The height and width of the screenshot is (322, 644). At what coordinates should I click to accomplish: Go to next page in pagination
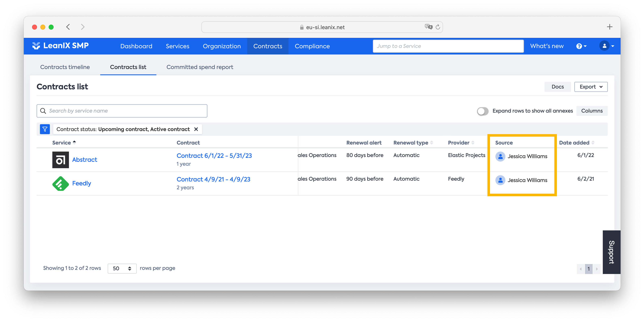point(597,269)
